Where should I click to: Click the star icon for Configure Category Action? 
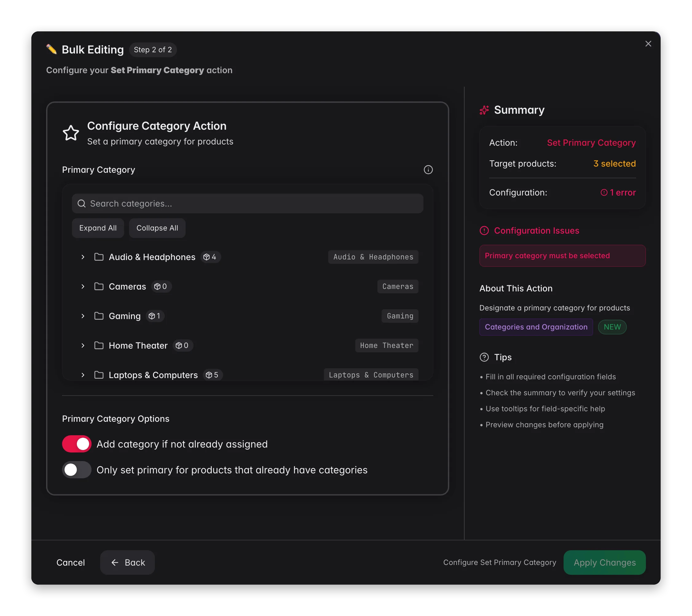(71, 133)
